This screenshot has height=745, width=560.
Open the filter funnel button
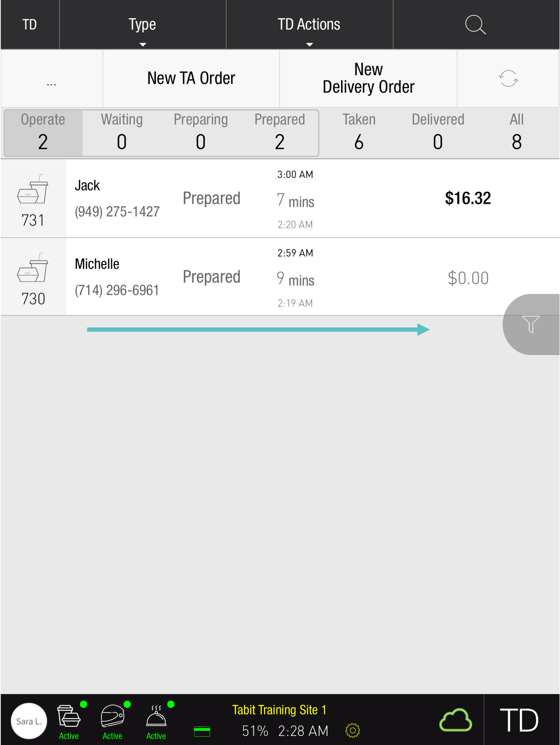[531, 324]
